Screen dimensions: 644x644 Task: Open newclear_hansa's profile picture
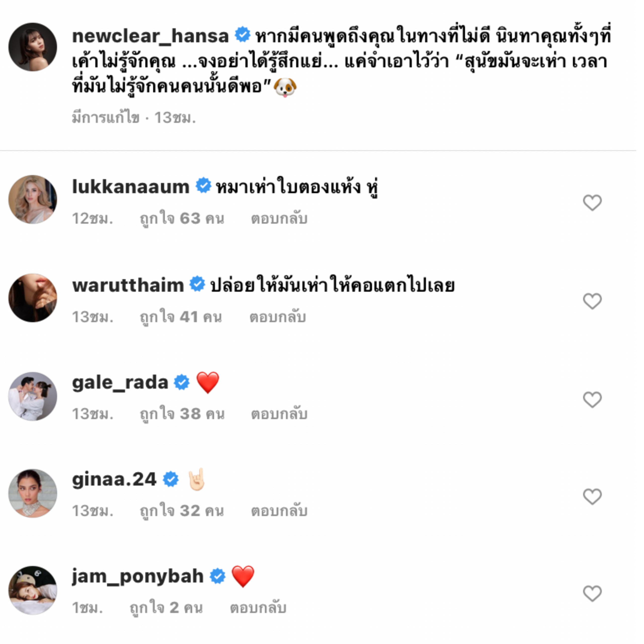tap(33, 47)
